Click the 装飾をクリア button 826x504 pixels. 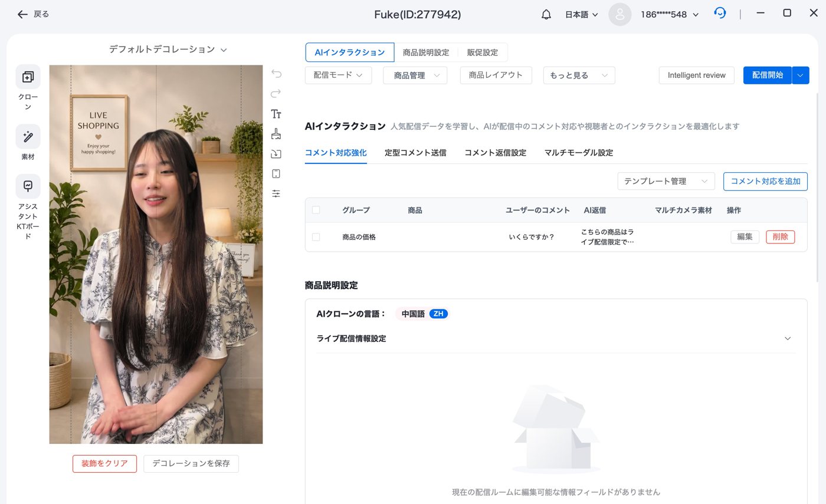click(x=104, y=463)
